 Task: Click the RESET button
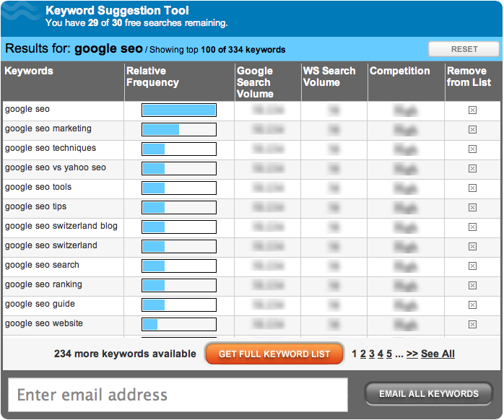pos(464,49)
